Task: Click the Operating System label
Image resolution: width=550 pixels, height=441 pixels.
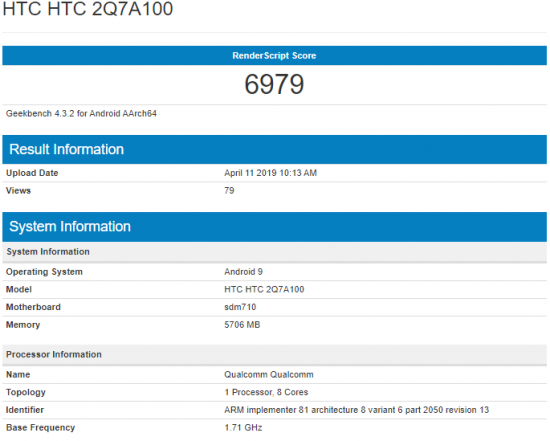Action: click(x=44, y=272)
